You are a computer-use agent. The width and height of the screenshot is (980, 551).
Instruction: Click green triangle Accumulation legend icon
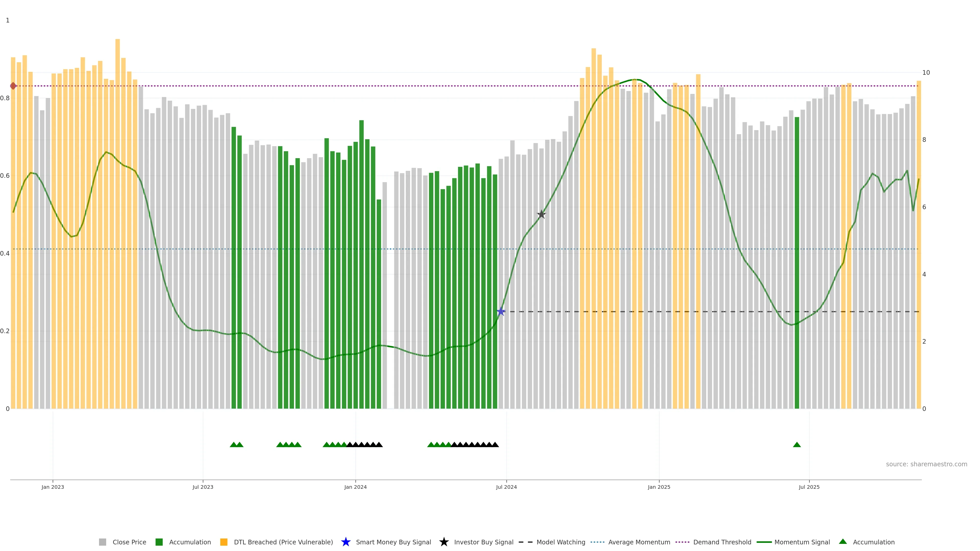(x=843, y=542)
